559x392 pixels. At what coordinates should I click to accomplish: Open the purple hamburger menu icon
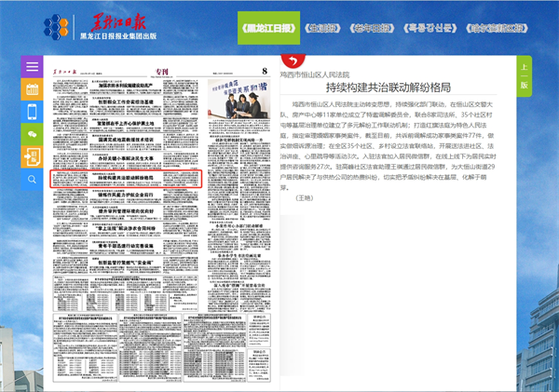click(33, 68)
